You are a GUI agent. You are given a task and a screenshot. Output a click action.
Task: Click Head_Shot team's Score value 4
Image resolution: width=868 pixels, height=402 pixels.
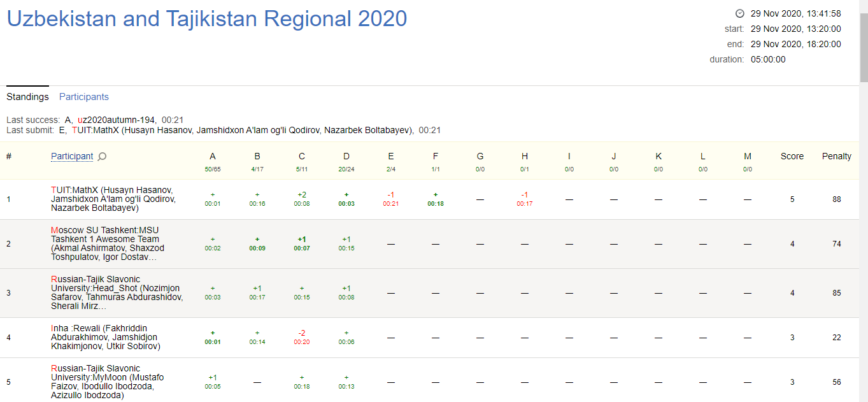[x=792, y=293]
